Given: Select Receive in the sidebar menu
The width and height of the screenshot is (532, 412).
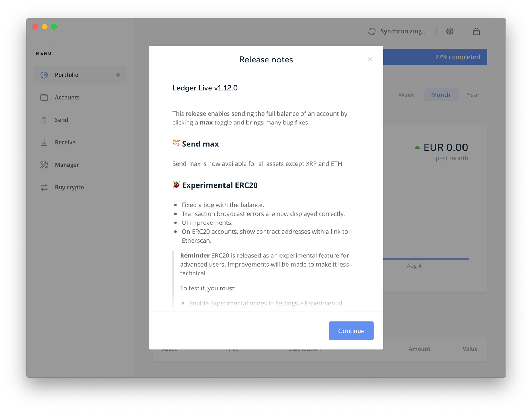Looking at the screenshot, I should pyautogui.click(x=80, y=142).
